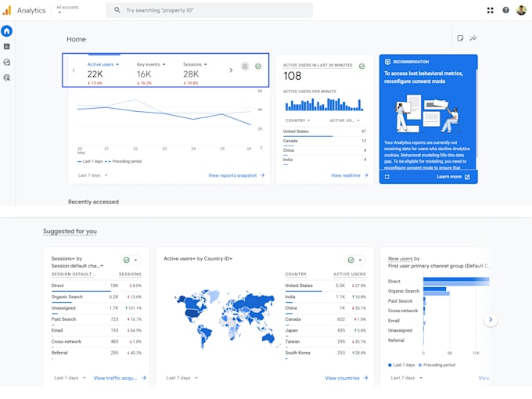Click the 108 active users count
The height and width of the screenshot is (399, 532).
tap(293, 76)
